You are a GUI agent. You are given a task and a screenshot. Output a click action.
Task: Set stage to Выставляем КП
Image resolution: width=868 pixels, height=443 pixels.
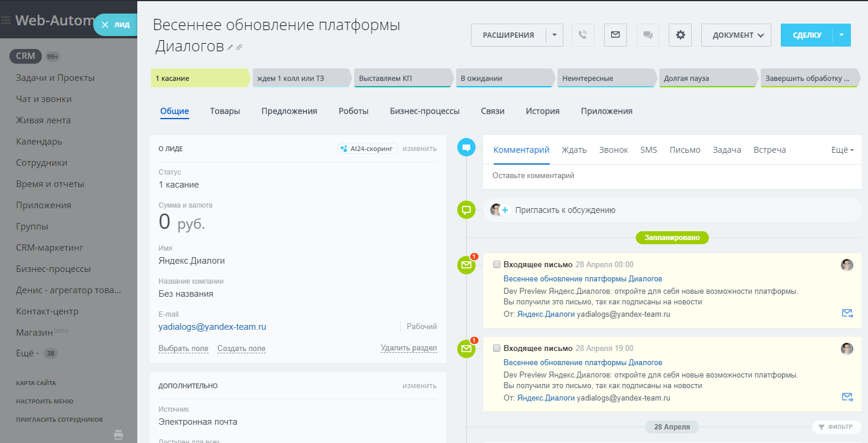click(x=404, y=78)
